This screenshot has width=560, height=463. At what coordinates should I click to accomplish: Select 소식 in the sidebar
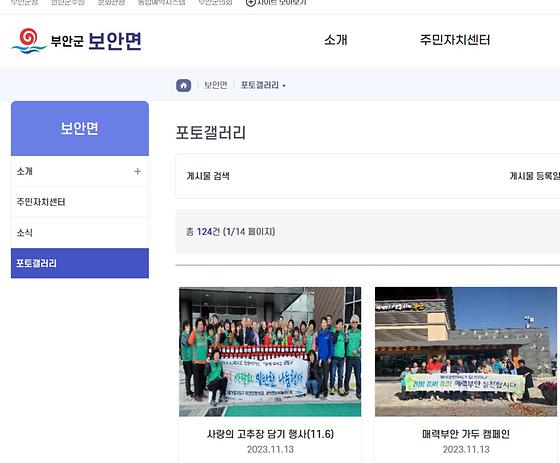click(80, 233)
